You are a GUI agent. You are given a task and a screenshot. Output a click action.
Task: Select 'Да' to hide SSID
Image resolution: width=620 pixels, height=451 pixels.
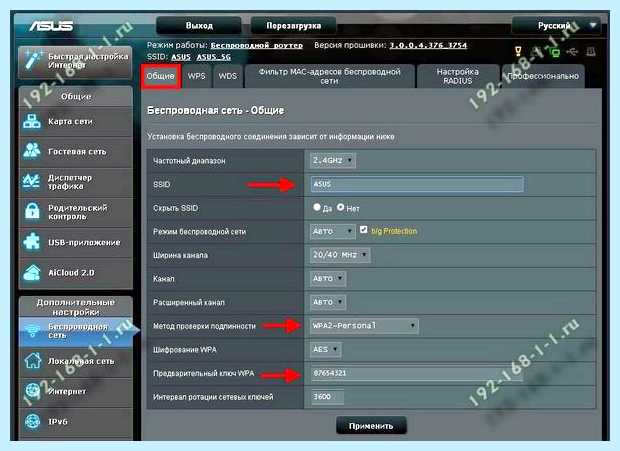[x=317, y=207]
